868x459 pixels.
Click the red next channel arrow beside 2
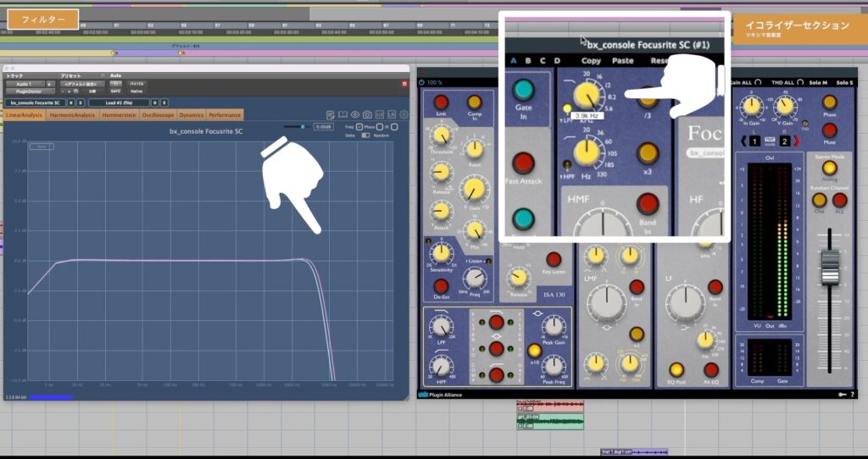797,141
